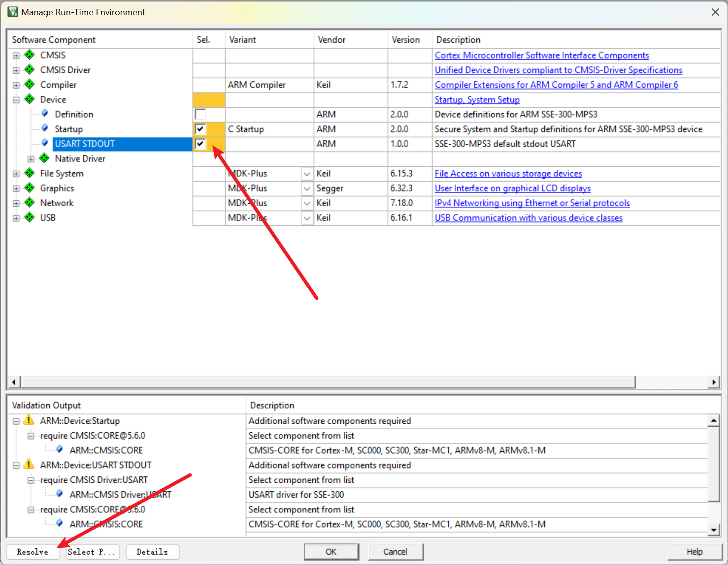This screenshot has width=728, height=565.
Task: Click the Cancel button
Action: (396, 552)
